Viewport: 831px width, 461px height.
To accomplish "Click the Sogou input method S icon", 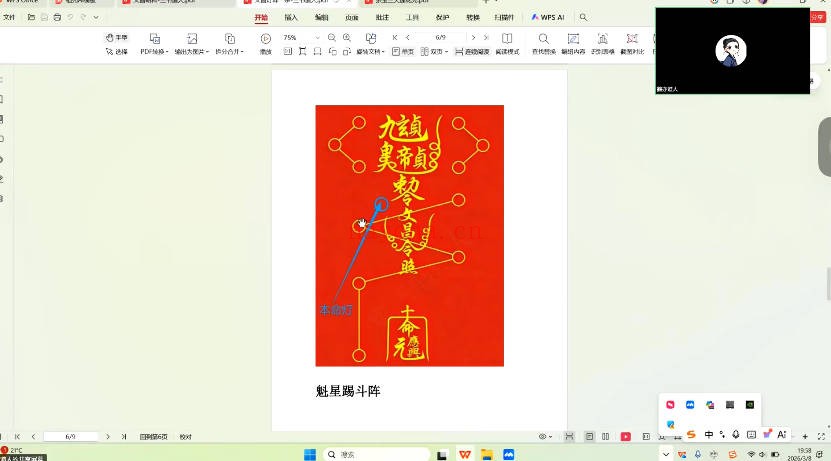I will [x=691, y=435].
